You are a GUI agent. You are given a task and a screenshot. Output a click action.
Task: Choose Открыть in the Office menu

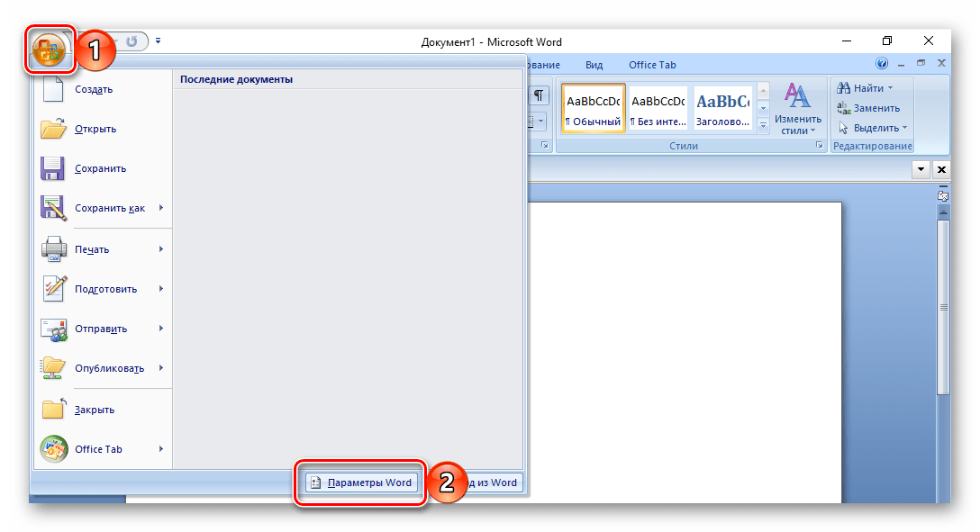(x=95, y=129)
